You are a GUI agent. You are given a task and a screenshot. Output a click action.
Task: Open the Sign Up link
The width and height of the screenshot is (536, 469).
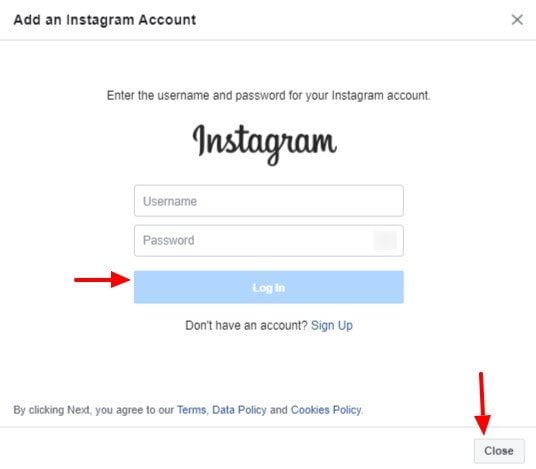[x=332, y=325]
